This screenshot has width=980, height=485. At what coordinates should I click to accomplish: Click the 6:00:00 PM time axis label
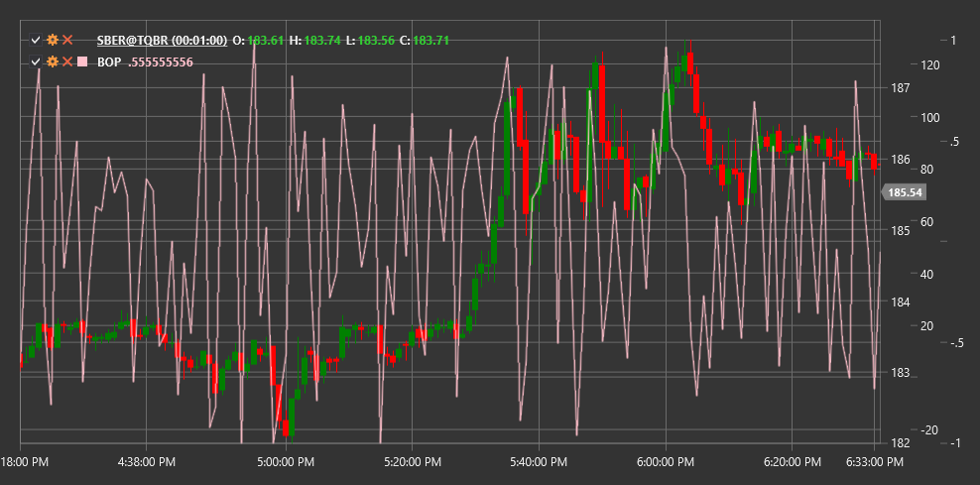[x=665, y=462]
